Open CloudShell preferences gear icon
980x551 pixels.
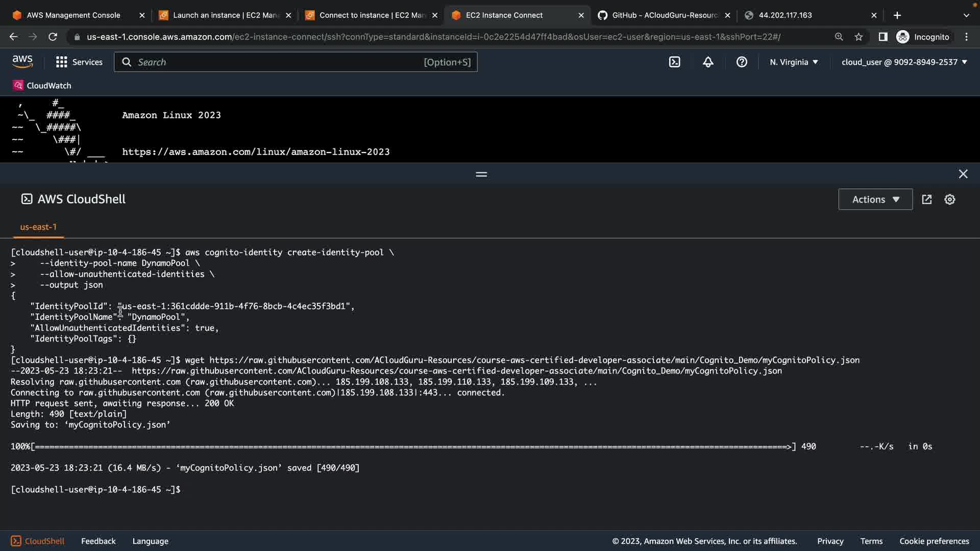pyautogui.click(x=949, y=199)
